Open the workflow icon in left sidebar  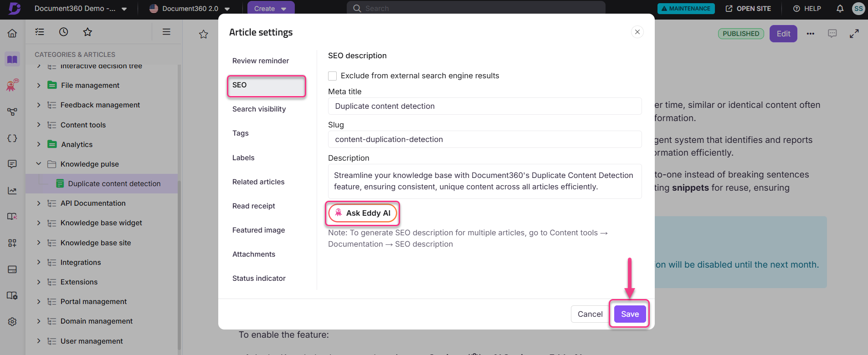tap(12, 112)
